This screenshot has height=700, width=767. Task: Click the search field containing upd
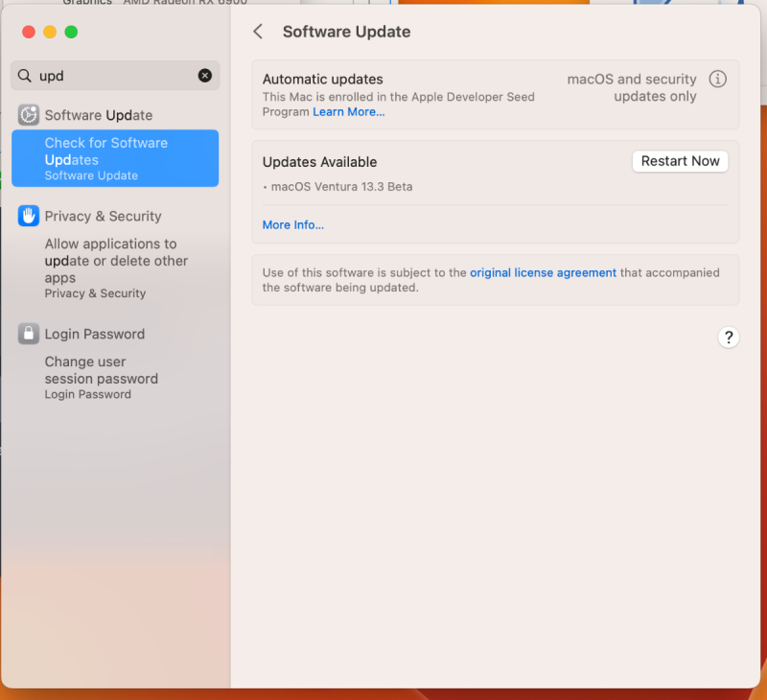tap(115, 76)
